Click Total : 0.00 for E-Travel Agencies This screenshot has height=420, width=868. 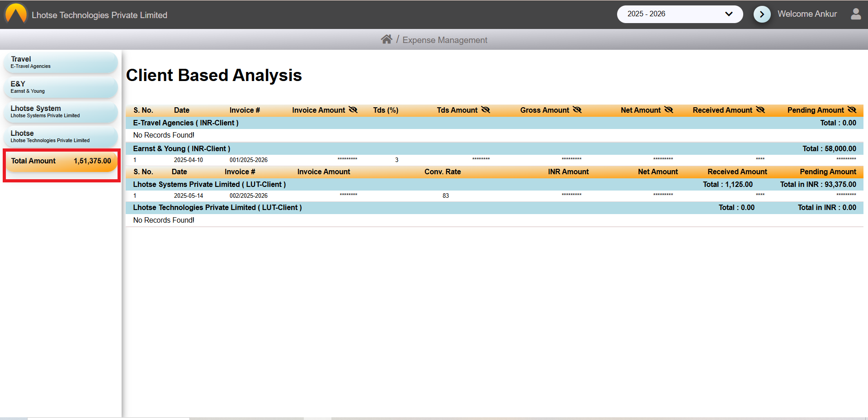[838, 123]
